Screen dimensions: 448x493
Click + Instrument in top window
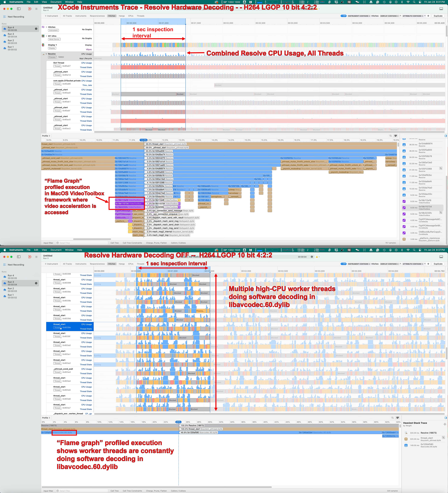pyautogui.click(x=51, y=16)
